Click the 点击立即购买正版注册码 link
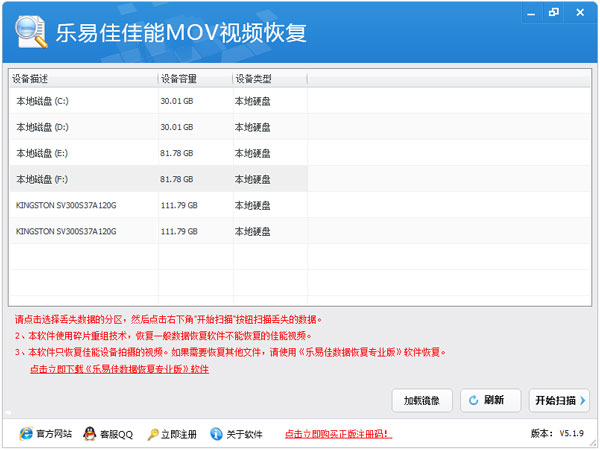 coord(338,435)
